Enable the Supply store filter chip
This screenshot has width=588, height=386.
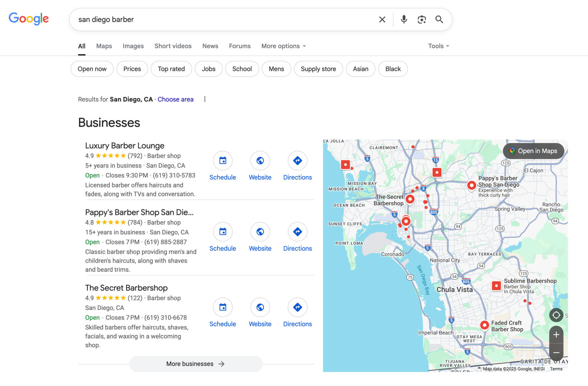coord(318,69)
